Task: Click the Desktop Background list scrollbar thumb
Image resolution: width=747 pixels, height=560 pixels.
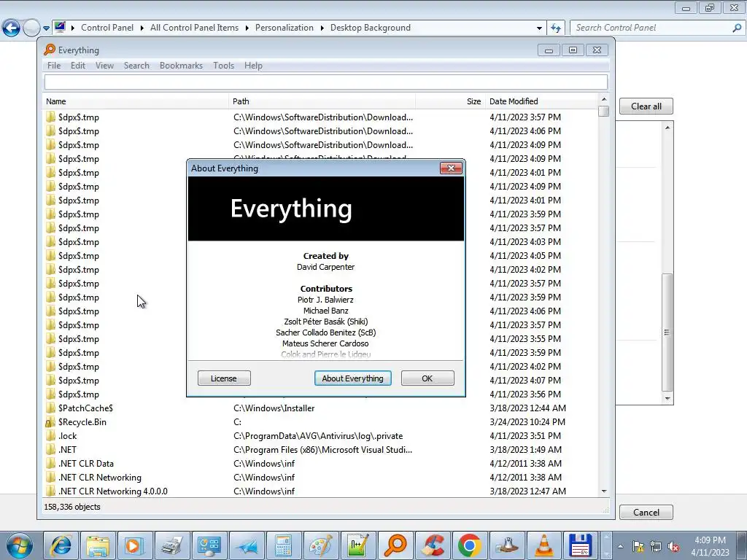Action: [667, 332]
